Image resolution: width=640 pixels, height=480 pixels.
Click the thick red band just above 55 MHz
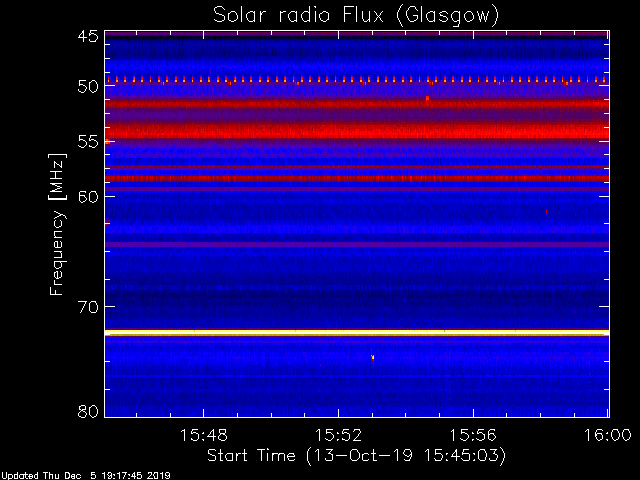[x=357, y=131]
